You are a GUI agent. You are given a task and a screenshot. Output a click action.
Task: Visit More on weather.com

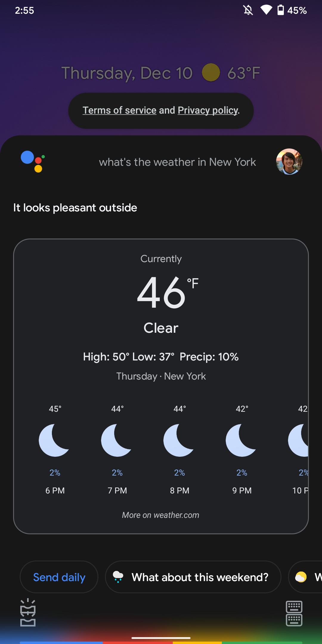[x=161, y=515]
